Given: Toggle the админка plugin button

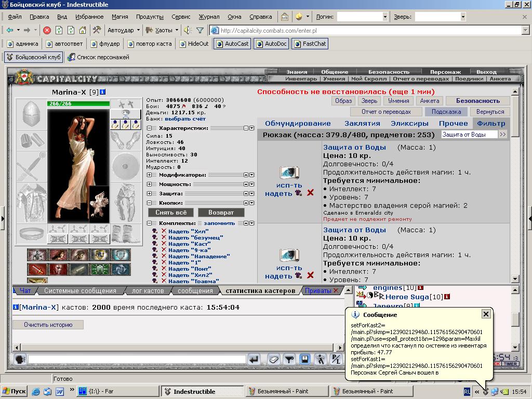Looking at the screenshot, I should pos(23,44).
